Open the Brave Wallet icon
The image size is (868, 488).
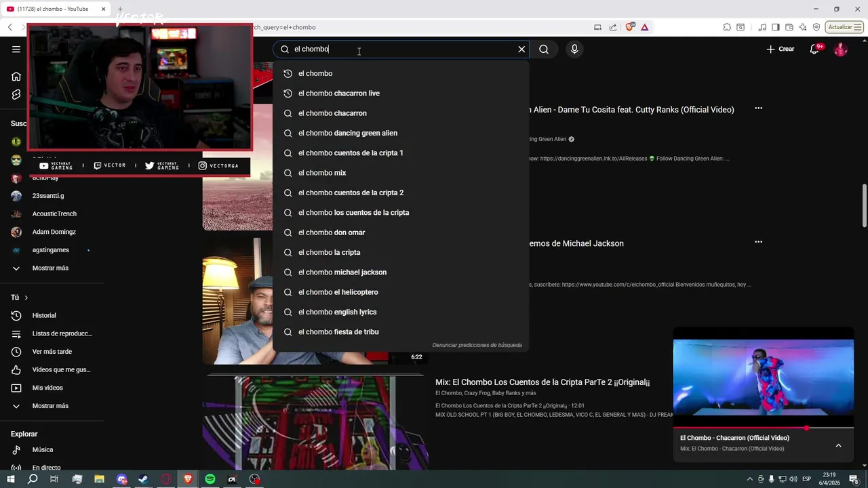point(789,27)
